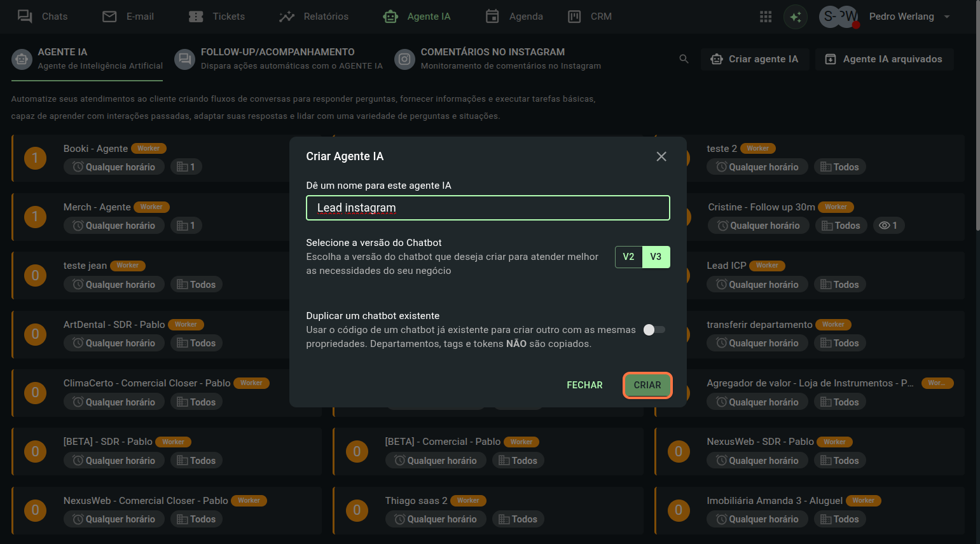Open Todos departments on teste 2 agent
This screenshot has height=544, width=980.
point(839,167)
